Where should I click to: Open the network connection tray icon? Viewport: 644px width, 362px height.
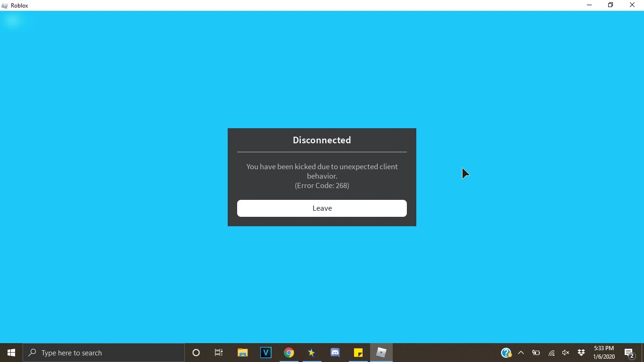pyautogui.click(x=551, y=353)
